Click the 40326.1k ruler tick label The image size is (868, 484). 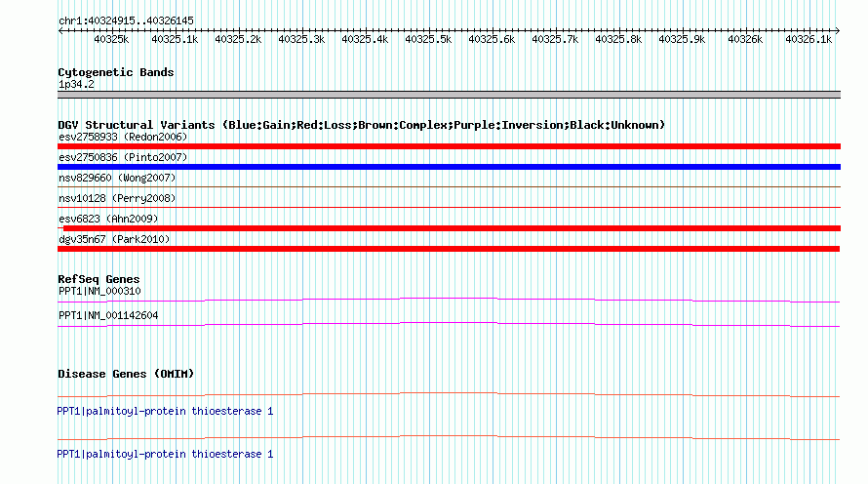[809, 39]
